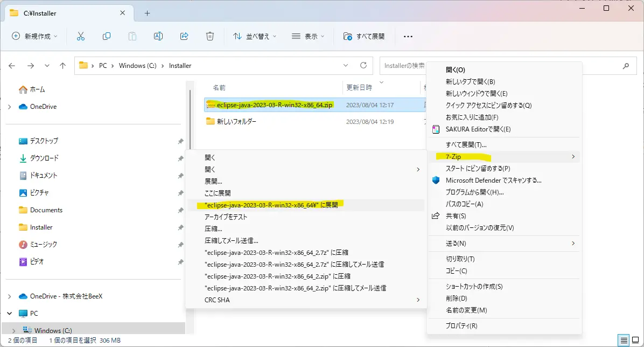The height and width of the screenshot is (347, 644).
Task: Open the 7-Zip submenu
Action: (505, 157)
